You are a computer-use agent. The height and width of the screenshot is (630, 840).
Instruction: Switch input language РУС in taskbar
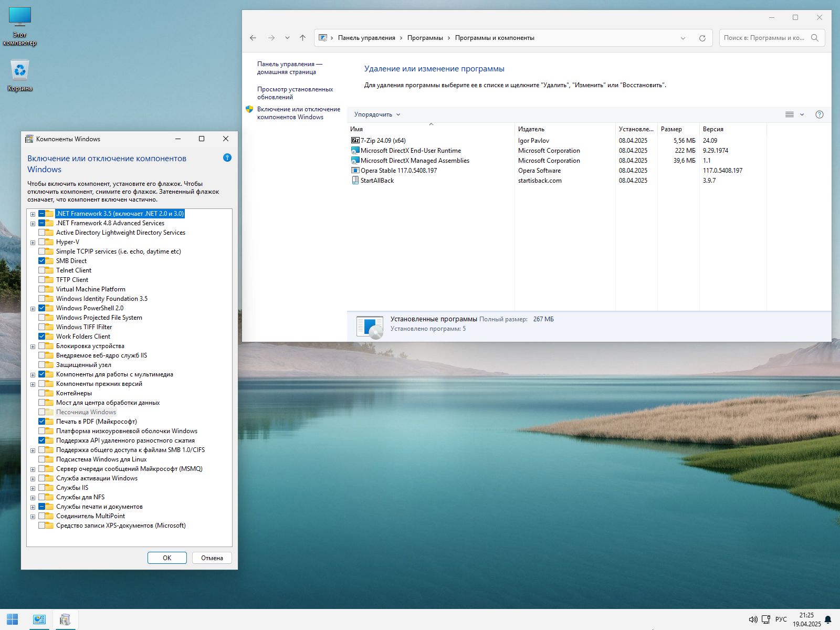coord(781,619)
